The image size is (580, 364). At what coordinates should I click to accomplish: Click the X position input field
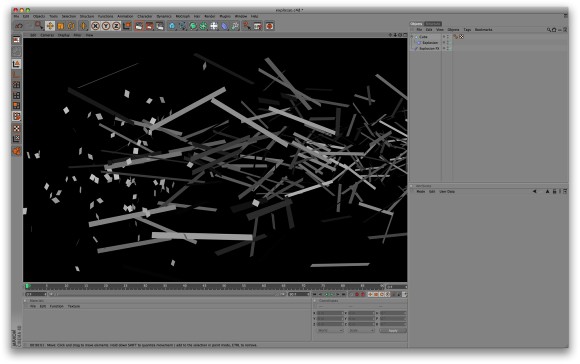(330, 313)
